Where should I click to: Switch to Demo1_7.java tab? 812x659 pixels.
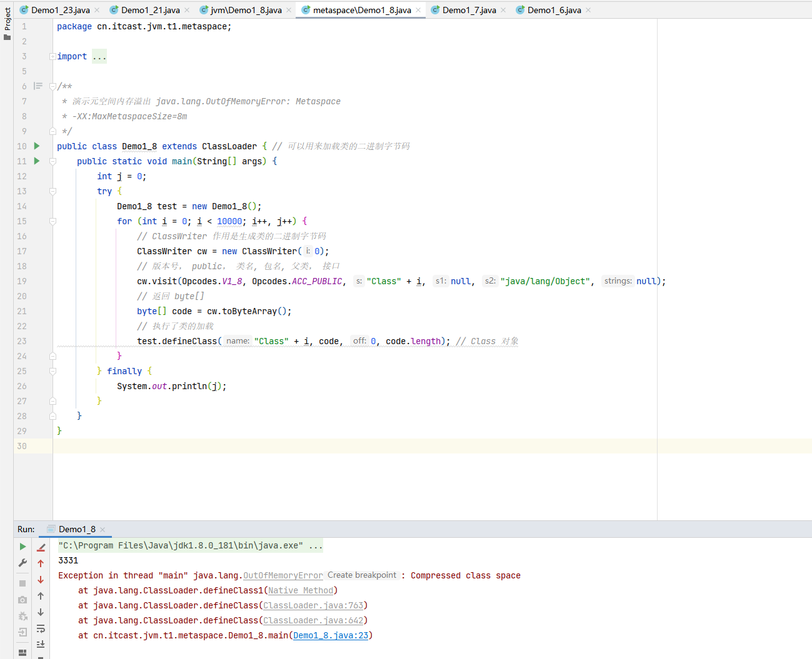[x=469, y=10]
